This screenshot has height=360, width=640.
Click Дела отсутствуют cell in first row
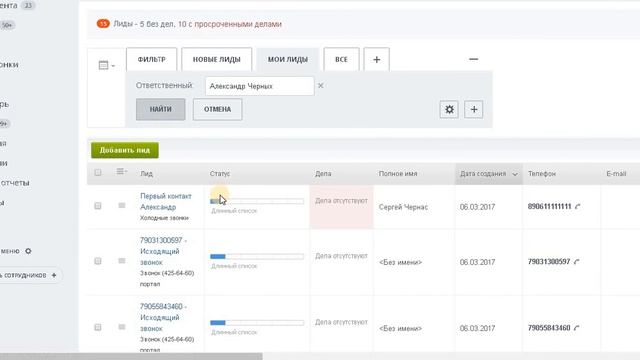[341, 207]
